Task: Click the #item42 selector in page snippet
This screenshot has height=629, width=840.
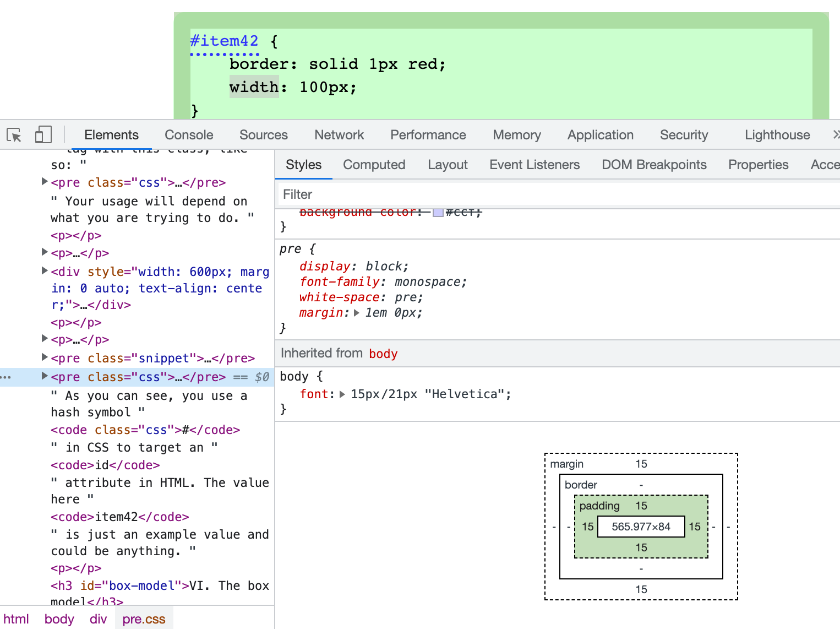Action: coord(224,41)
